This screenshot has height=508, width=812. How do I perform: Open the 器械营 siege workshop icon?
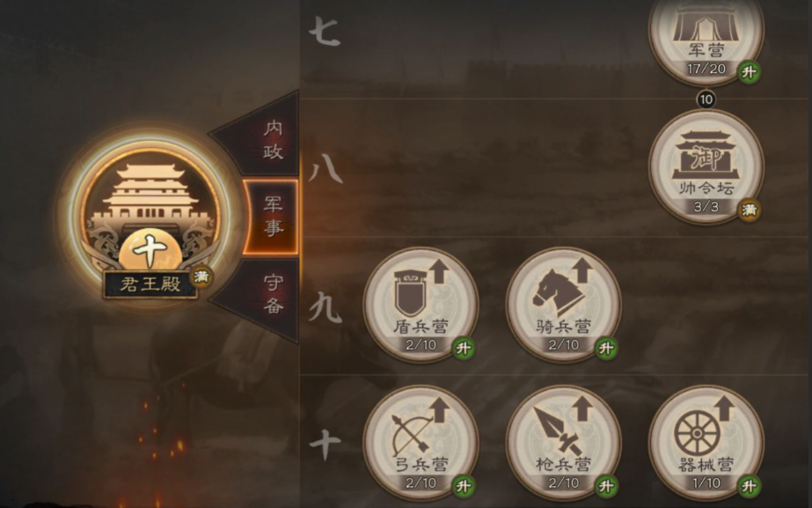(706, 443)
